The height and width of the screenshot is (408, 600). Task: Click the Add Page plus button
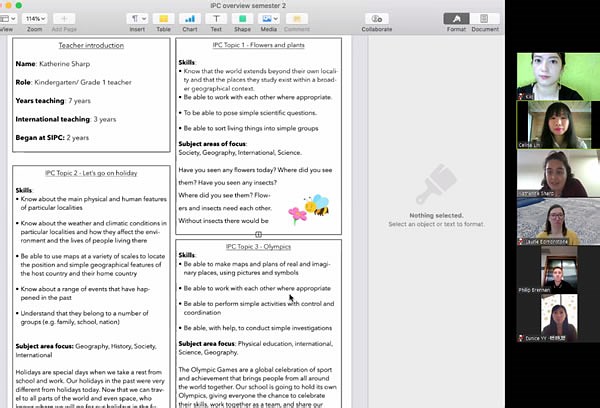(64, 18)
